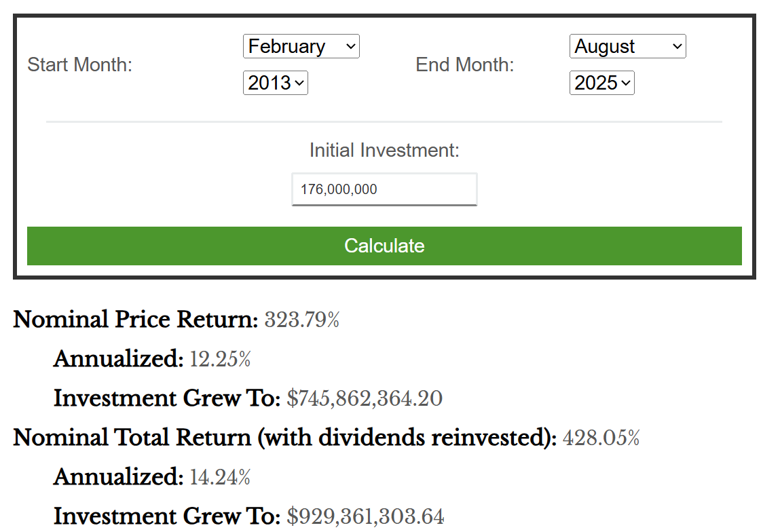Focus the Initial Investment input field
Screen dimensions: 780x532
coord(384,189)
